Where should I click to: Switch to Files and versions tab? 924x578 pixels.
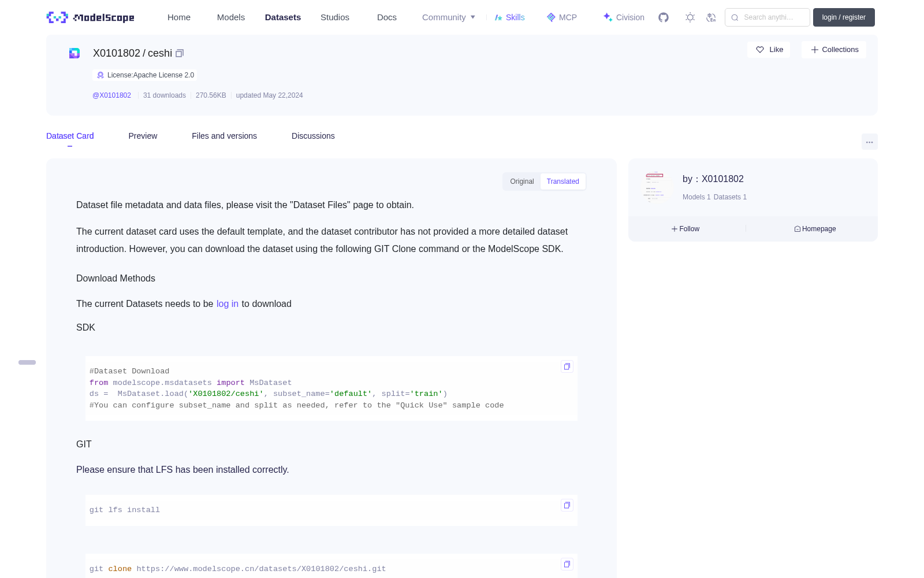[x=224, y=136]
